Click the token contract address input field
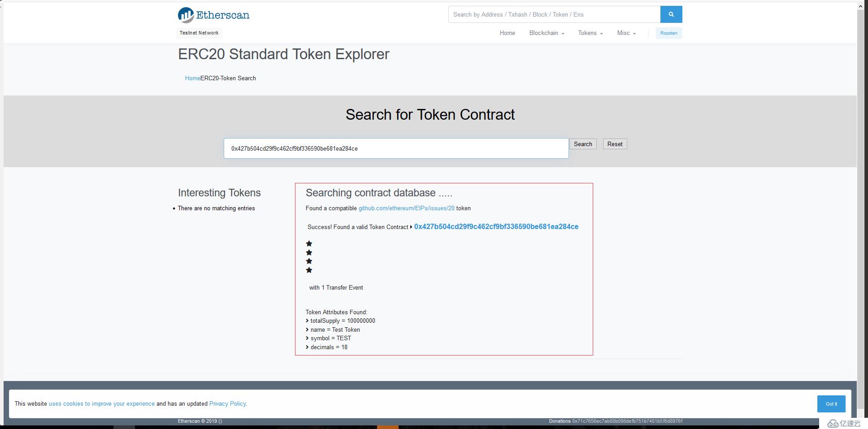 click(x=396, y=148)
